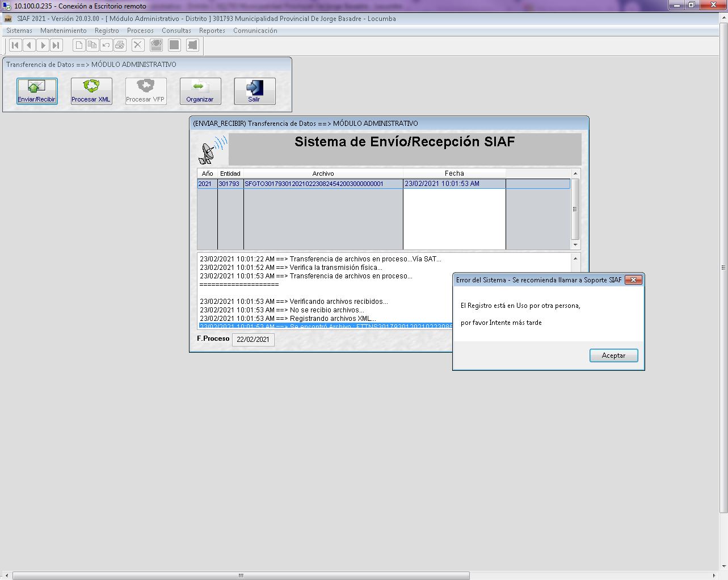Viewport: 728px width, 580px height.
Task: Go to previous record toolbar arrow
Action: tap(29, 45)
